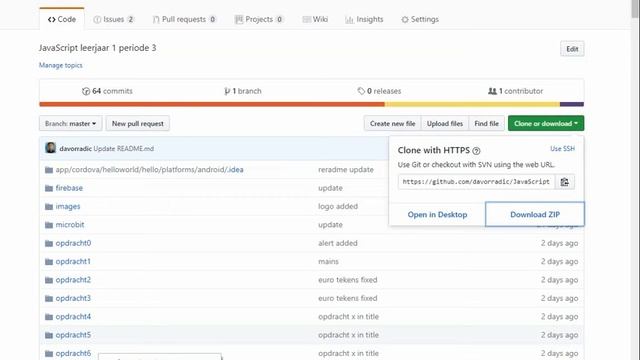Show the 1 contributor page
The width and height of the screenshot is (640, 360).
pyautogui.click(x=516, y=91)
